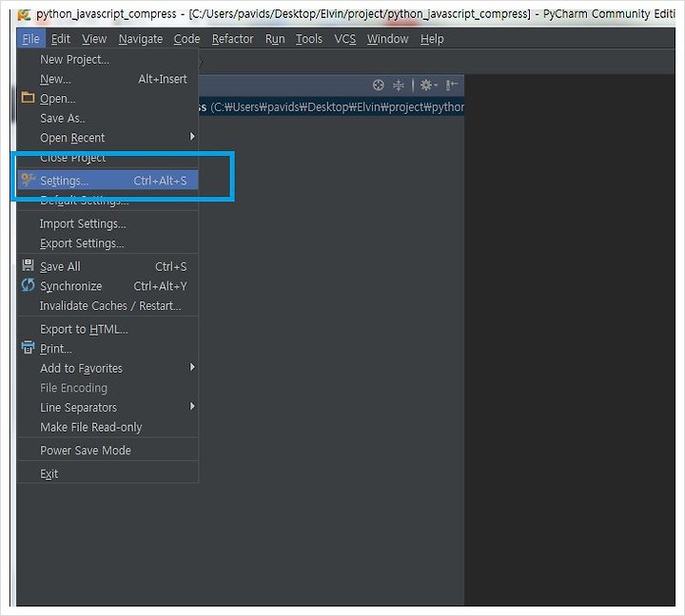The width and height of the screenshot is (685, 616).
Task: Choose Save As.. menu entry
Action: tap(108, 118)
